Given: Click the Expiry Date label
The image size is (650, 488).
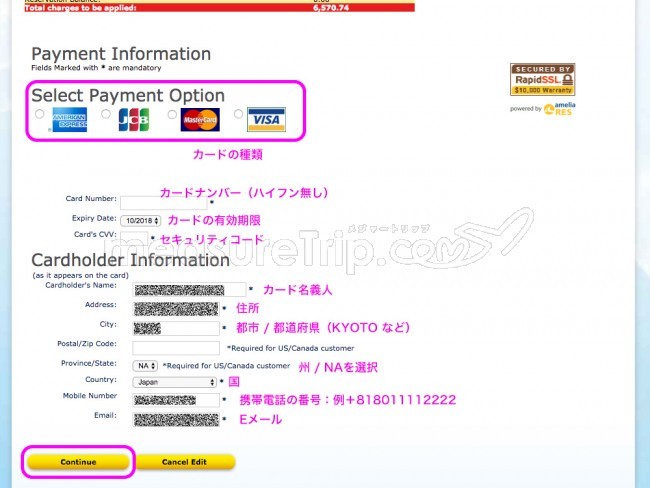Looking at the screenshot, I should coord(94,218).
